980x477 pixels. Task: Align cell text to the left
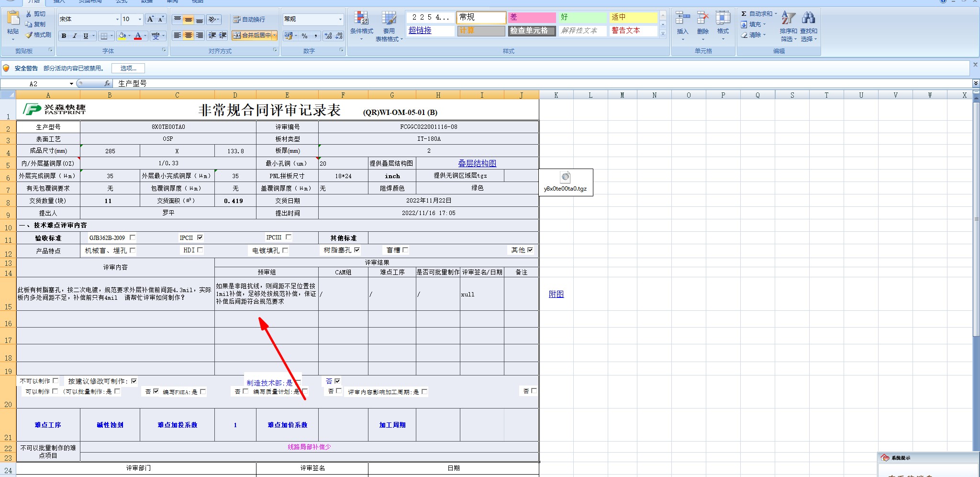tap(178, 35)
